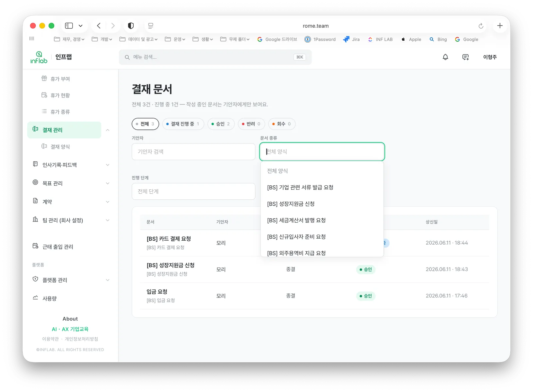Expand 목표 관리 menu
Screen dimensions: 533x392
[x=71, y=183]
